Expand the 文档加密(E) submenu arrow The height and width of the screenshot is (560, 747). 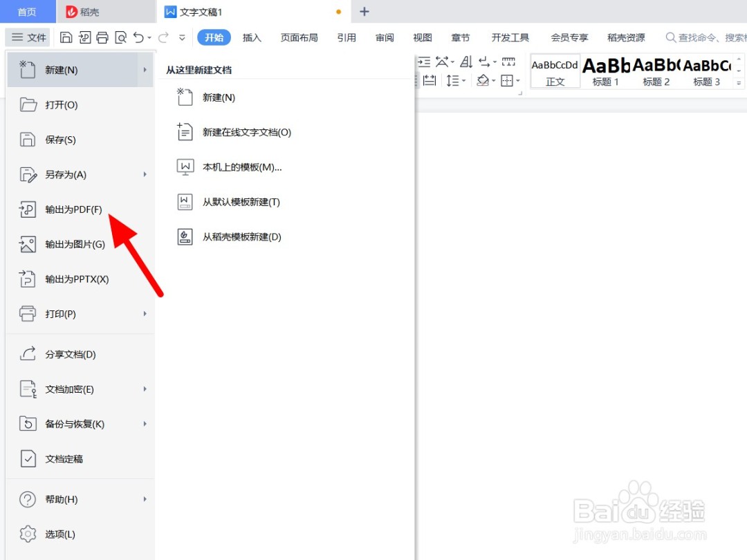point(145,389)
